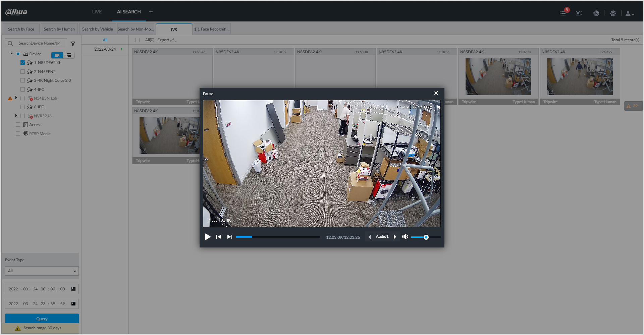Open the settings gear icon

[x=613, y=13]
